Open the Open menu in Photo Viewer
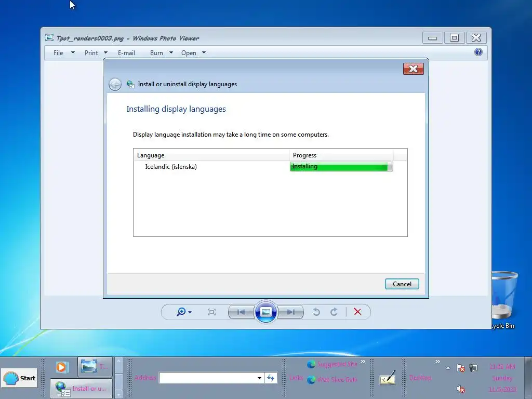 (189, 53)
